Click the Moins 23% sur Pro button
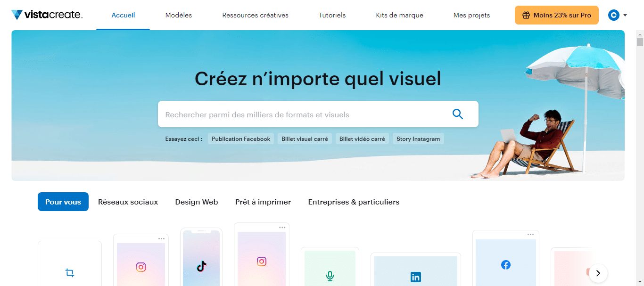This screenshot has height=286, width=644. tap(556, 15)
